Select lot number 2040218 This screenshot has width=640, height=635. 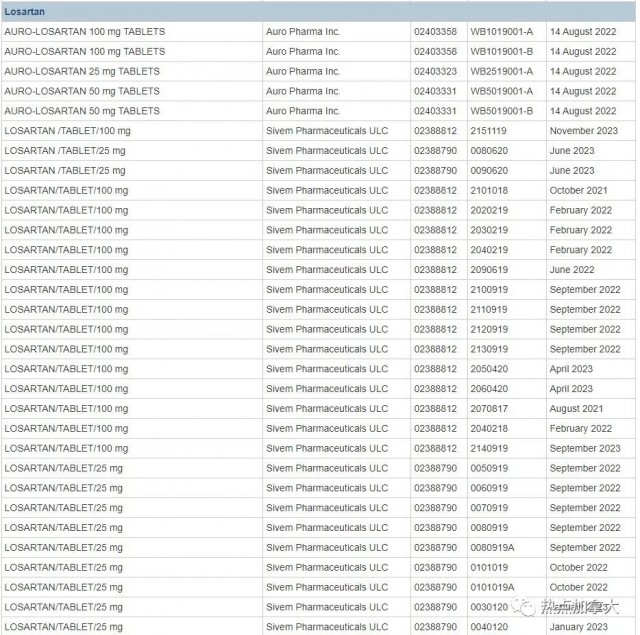point(489,429)
